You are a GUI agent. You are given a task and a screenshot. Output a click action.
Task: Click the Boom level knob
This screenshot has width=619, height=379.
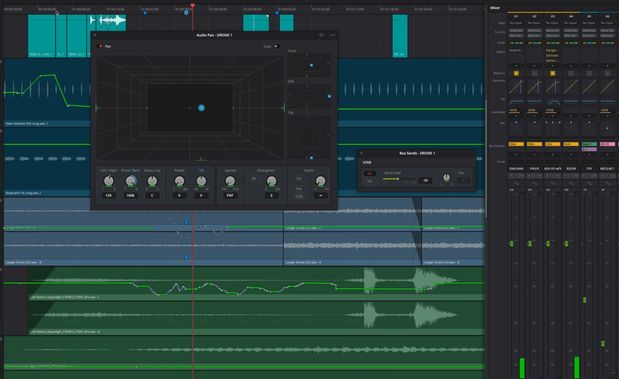(321, 181)
